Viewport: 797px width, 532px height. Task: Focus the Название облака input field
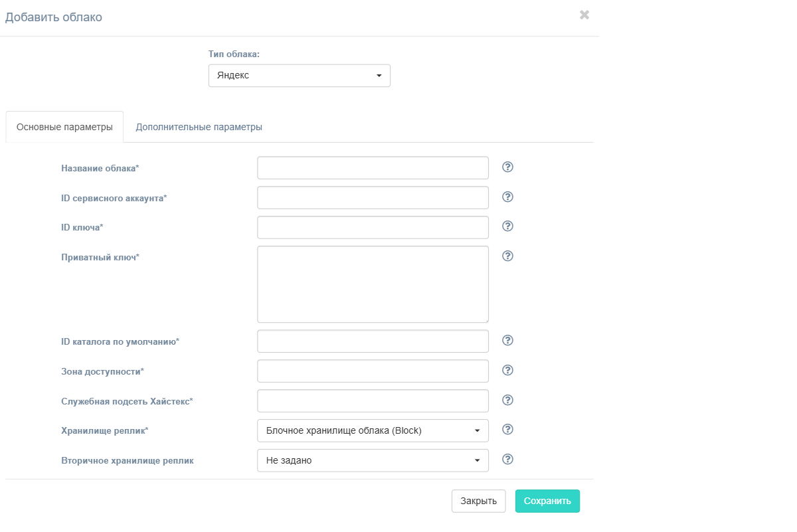(x=373, y=168)
